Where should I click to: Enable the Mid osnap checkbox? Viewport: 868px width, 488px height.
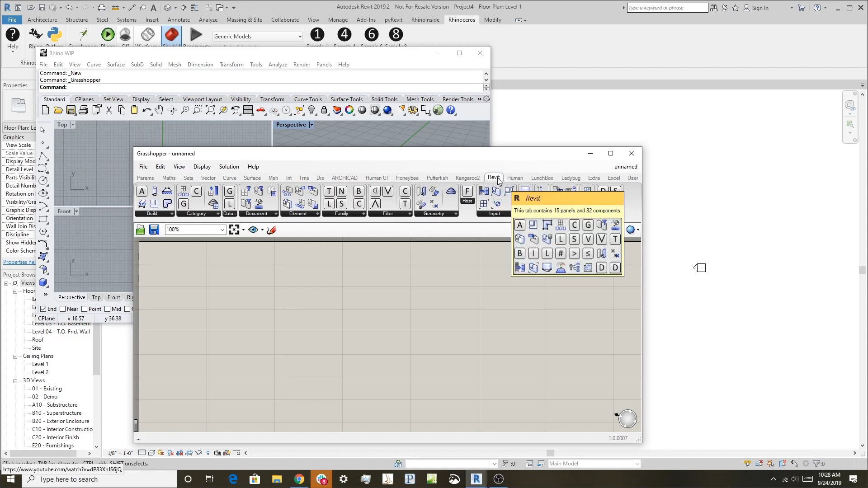108,309
